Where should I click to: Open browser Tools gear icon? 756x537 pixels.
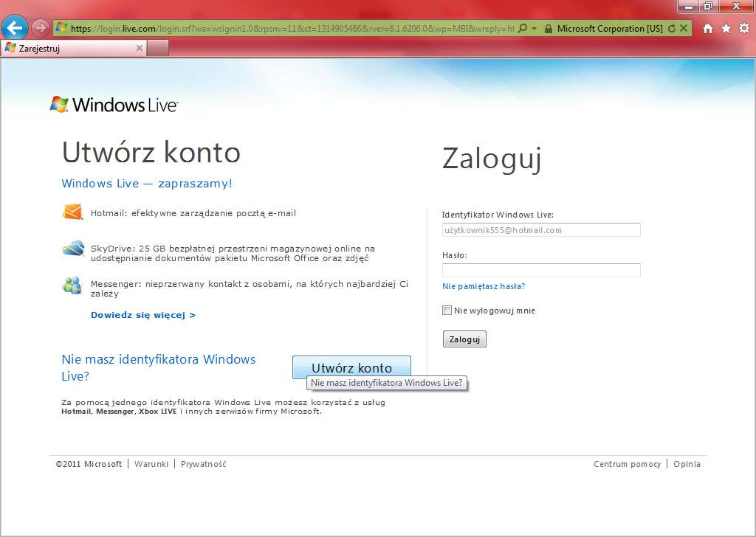point(744,29)
